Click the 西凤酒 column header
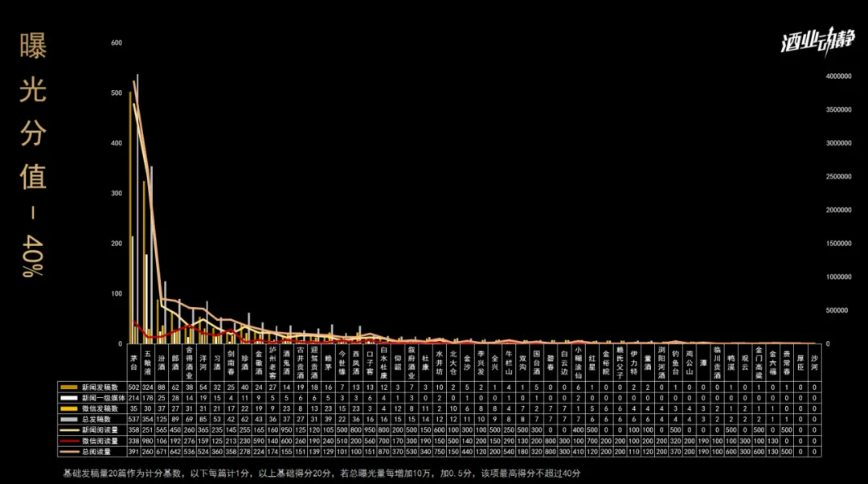 coord(355,363)
